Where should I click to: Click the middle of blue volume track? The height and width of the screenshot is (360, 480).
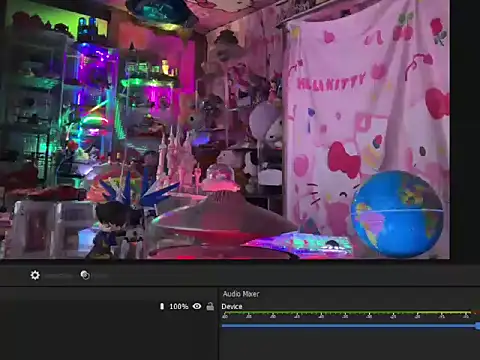pos(349,326)
